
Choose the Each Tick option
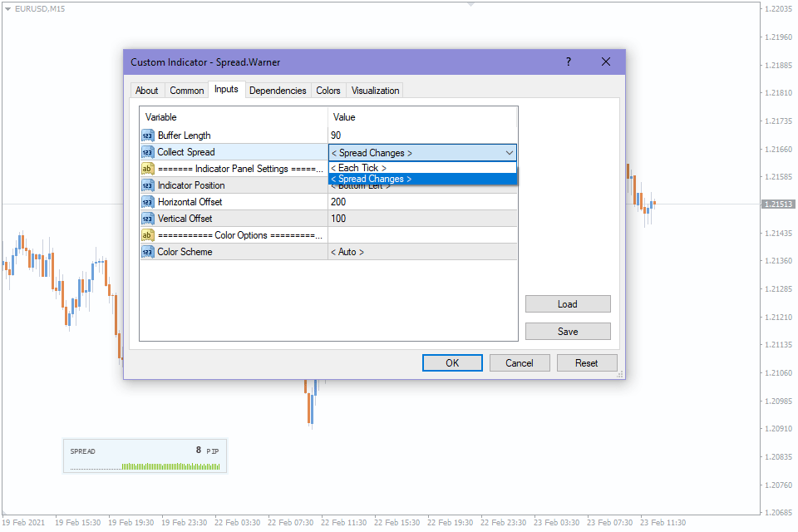[422, 167]
